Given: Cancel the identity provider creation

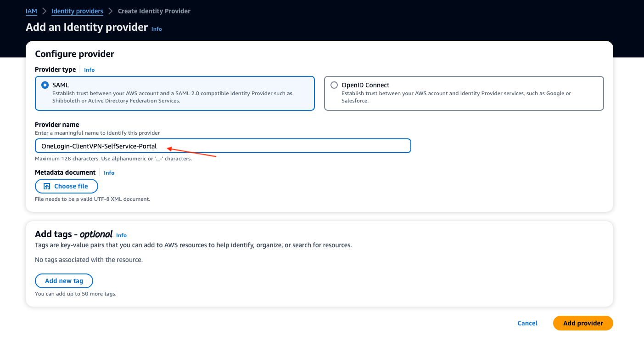Looking at the screenshot, I should (527, 323).
